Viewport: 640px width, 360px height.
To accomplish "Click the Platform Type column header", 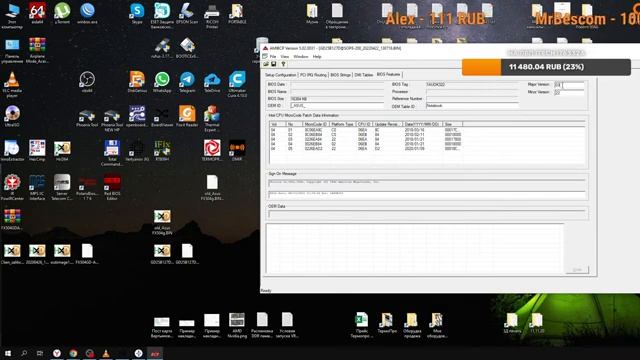I will click(342, 124).
